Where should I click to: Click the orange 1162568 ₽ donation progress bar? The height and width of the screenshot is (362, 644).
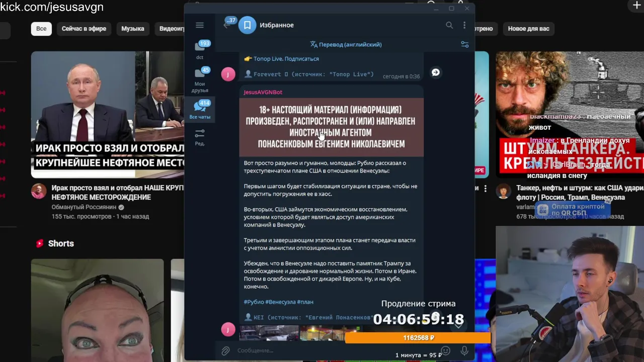418,338
